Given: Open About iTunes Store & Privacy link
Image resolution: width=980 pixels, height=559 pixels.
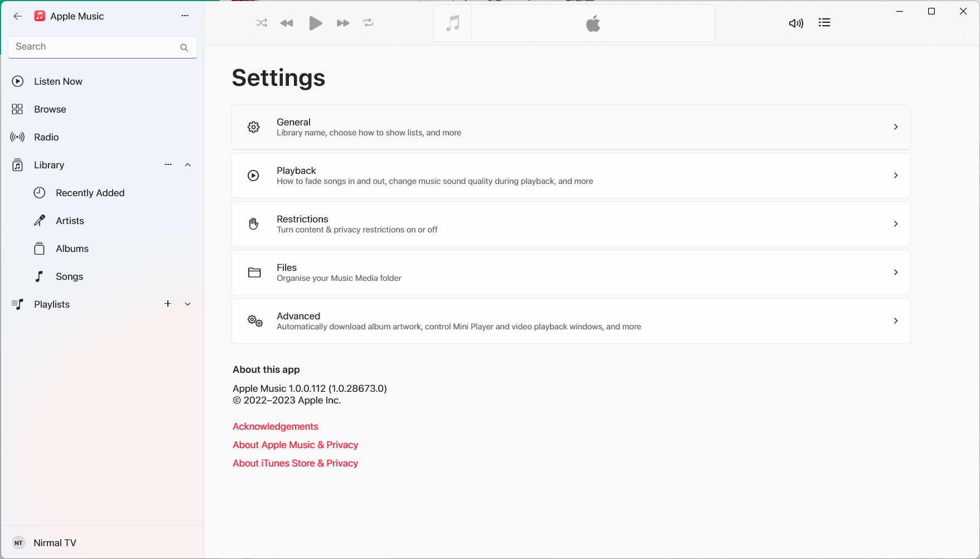Looking at the screenshot, I should [x=296, y=463].
